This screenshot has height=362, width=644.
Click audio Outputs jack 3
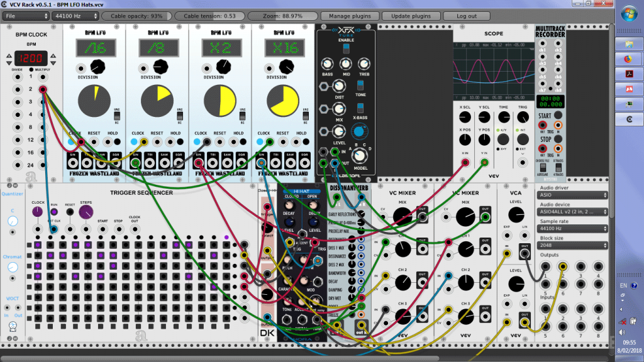pyautogui.click(x=580, y=266)
